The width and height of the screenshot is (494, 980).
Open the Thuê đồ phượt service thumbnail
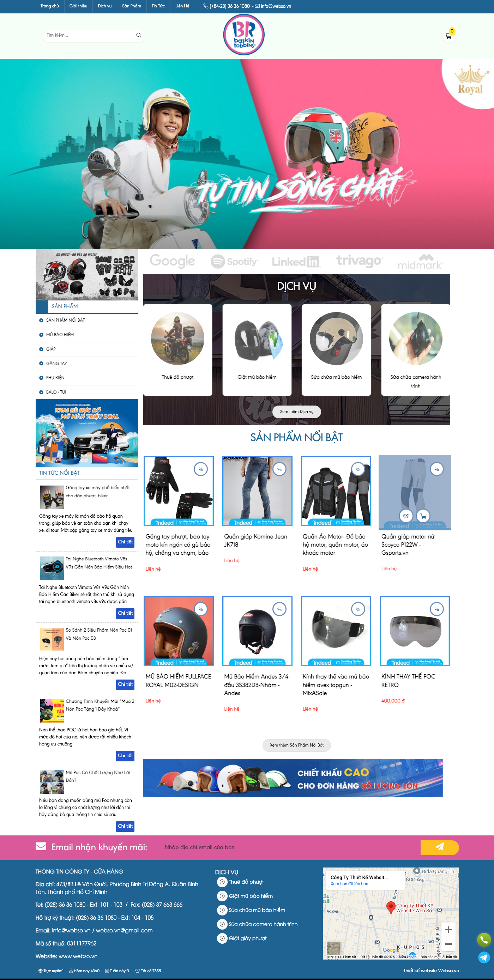(177, 339)
